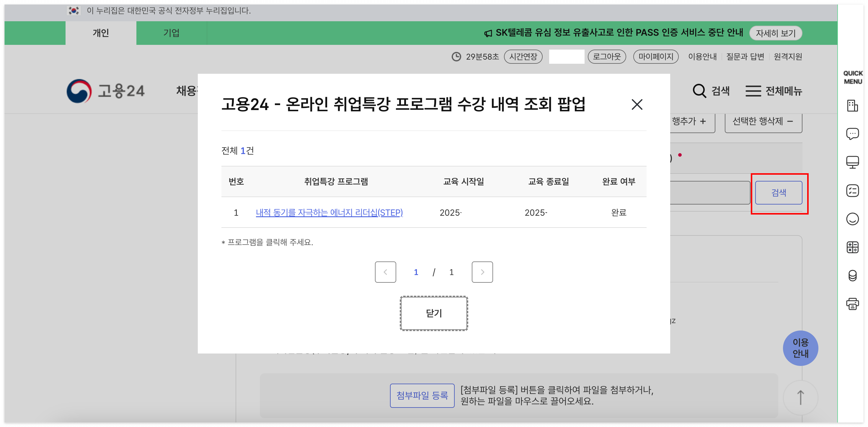Click the printer icon in quick menu
Screen dimensions: 868x427
(852, 304)
